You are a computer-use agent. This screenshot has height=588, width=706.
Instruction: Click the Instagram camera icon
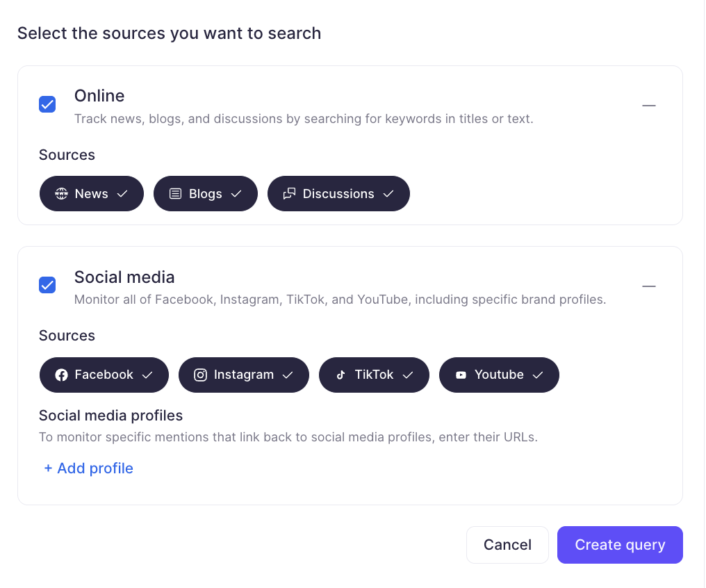pyautogui.click(x=200, y=375)
